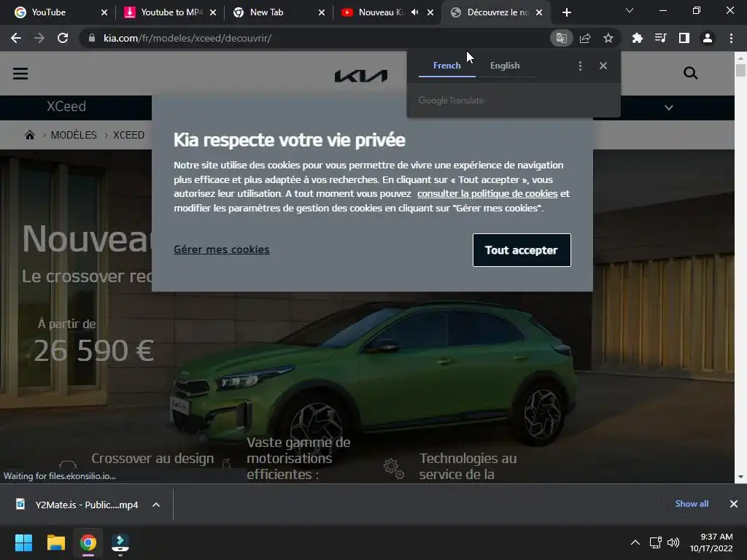The height and width of the screenshot is (560, 747).
Task: Open Windows Start menu
Action: 23,542
